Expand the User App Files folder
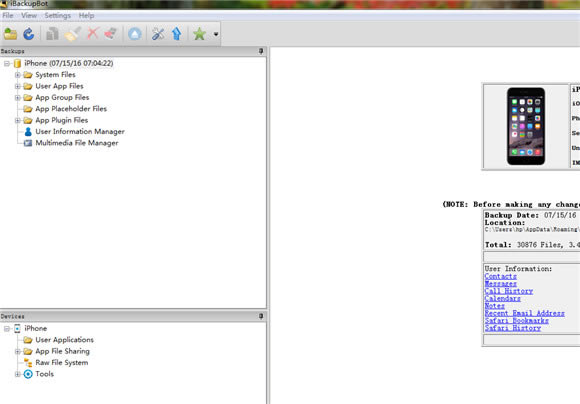 tap(17, 87)
